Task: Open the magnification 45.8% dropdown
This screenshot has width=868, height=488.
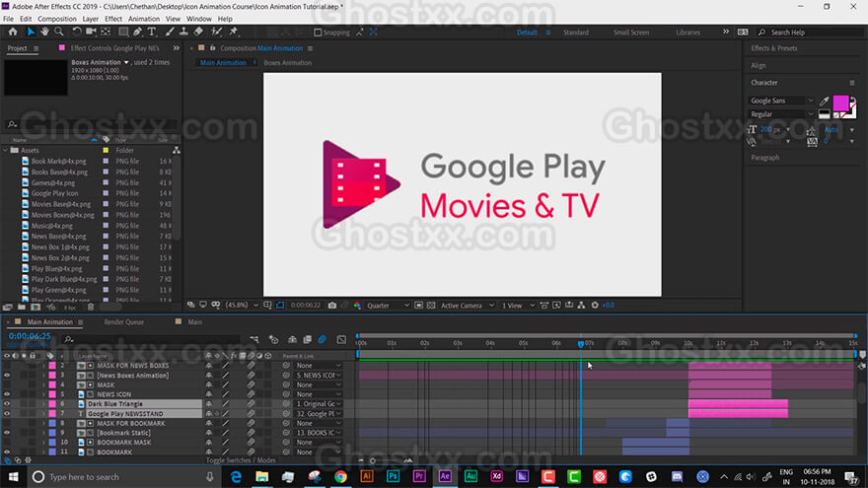Action: pyautogui.click(x=243, y=306)
